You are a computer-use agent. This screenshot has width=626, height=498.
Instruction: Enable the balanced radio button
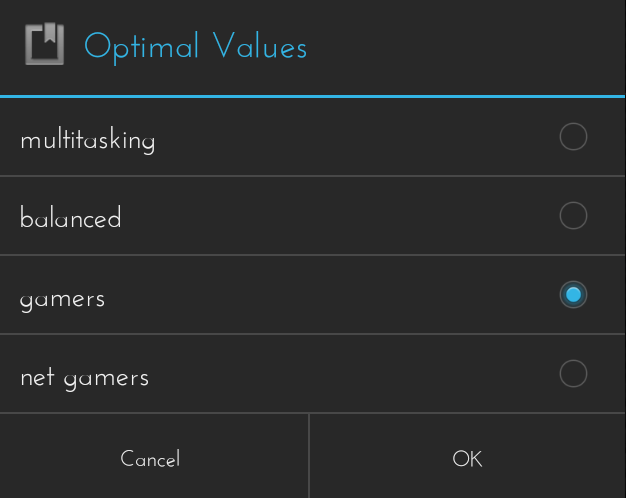[x=573, y=216]
